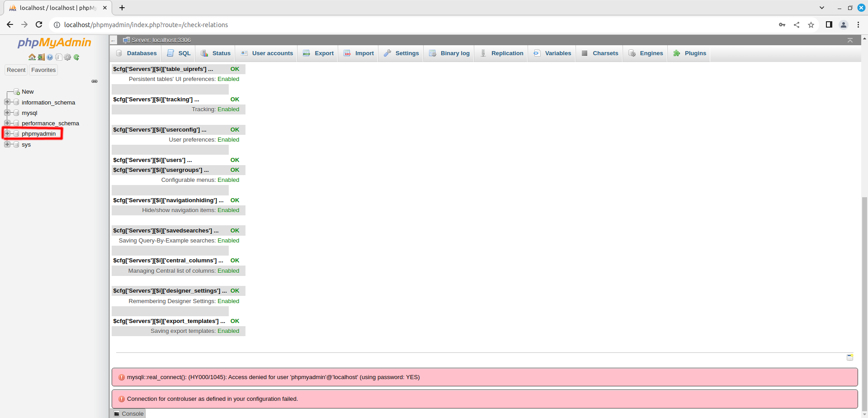Screen dimensions: 868x418
Task: Open phpMyAdmin documentation help icon
Action: pos(50,57)
